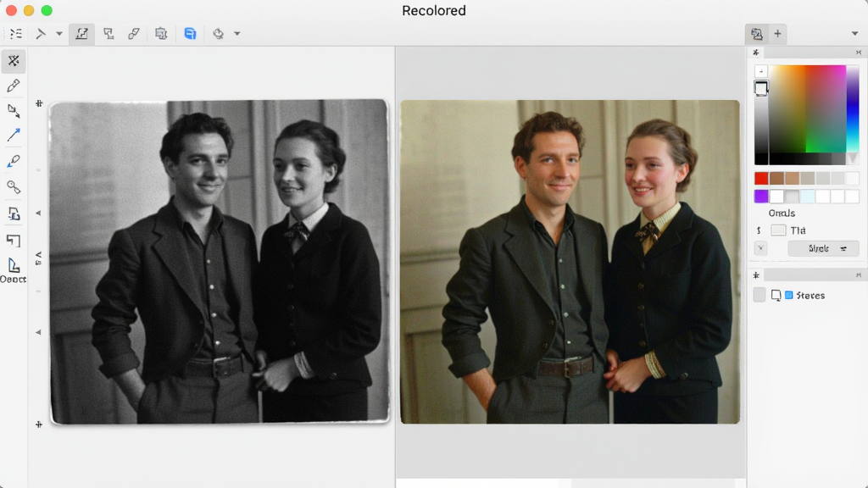
Task: Select the brush tool with the blue arrow
Action: (x=14, y=161)
